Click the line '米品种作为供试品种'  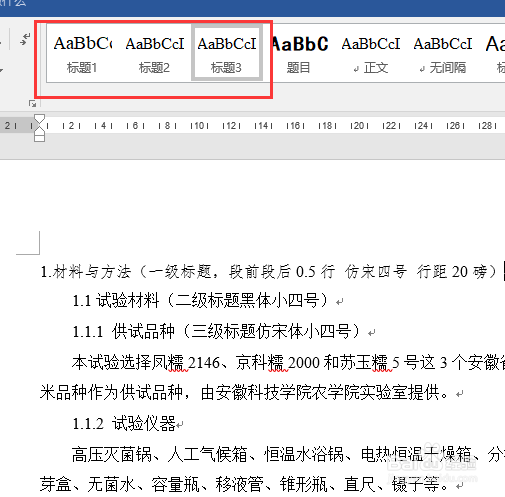click(244, 393)
